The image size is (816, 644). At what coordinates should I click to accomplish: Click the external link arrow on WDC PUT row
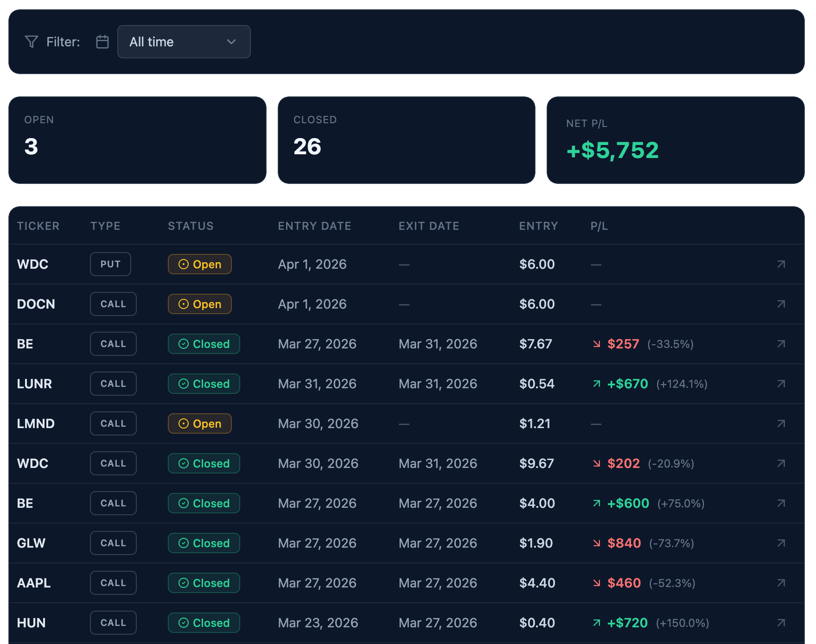click(781, 264)
